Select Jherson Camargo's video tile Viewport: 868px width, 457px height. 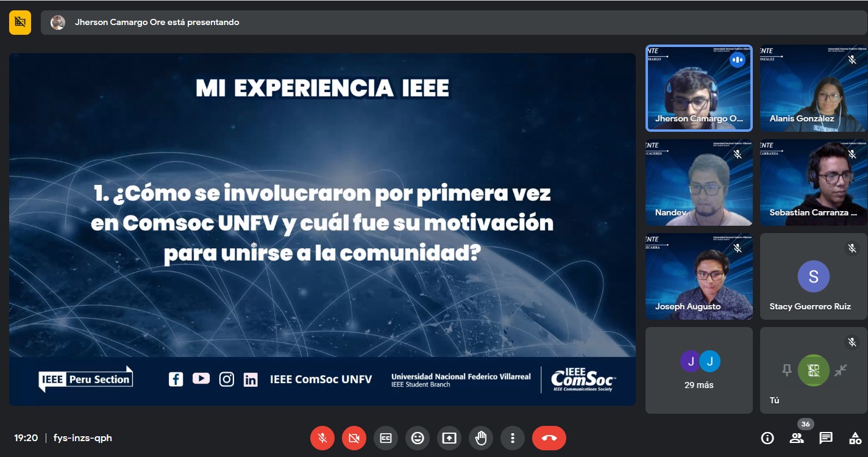tap(699, 88)
